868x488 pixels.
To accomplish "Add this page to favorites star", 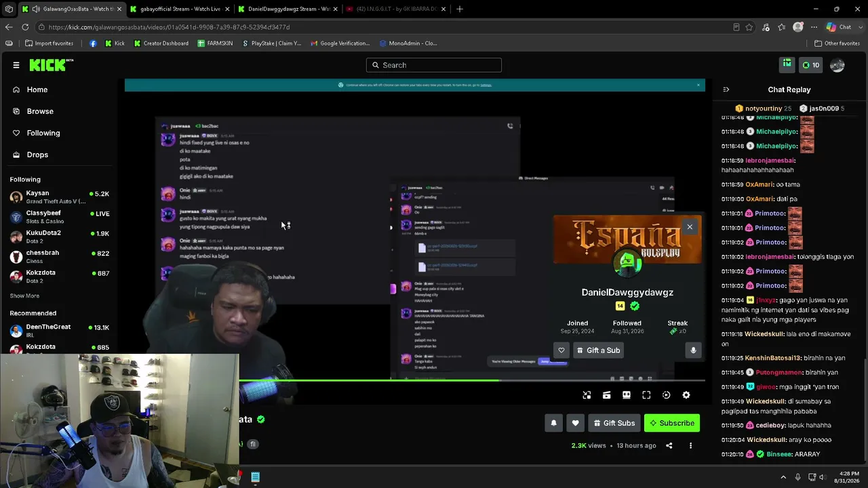I will (749, 27).
